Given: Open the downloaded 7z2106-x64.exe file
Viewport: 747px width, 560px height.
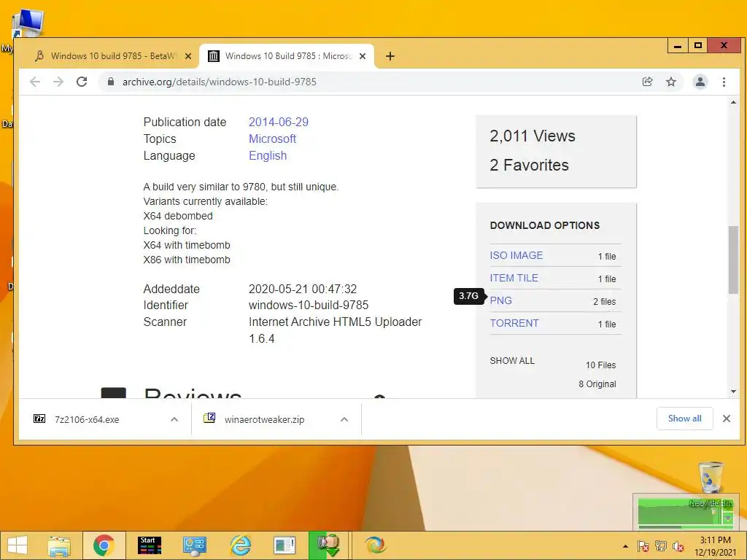Looking at the screenshot, I should (87, 419).
